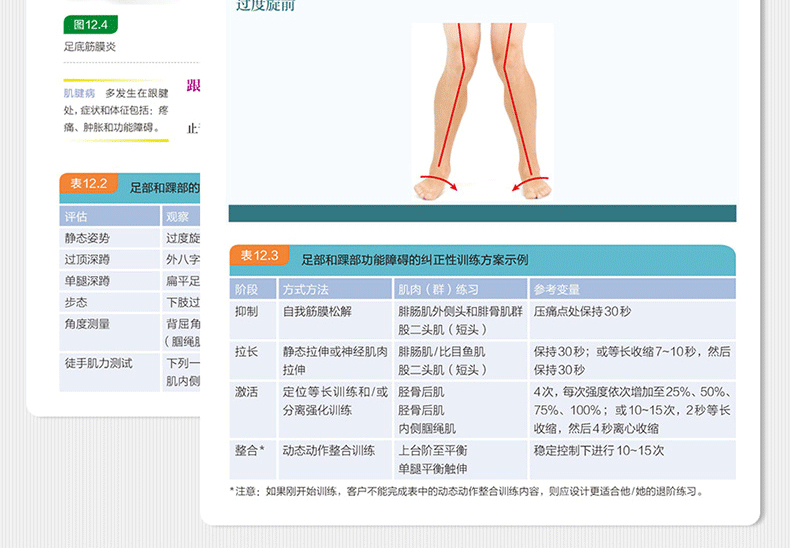Click the 过顶深蹲 assessment cell

[87, 260]
